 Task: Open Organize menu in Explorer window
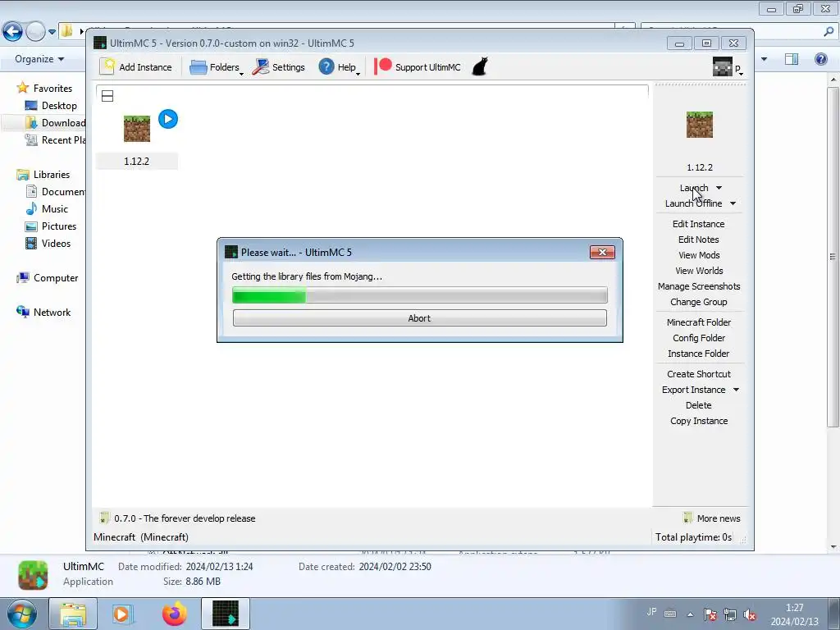coord(39,59)
